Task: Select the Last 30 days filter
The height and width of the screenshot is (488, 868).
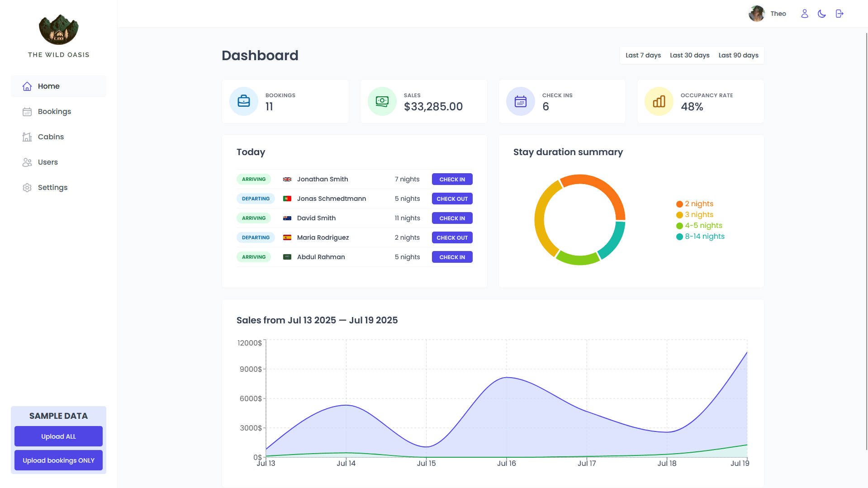Action: click(x=689, y=55)
